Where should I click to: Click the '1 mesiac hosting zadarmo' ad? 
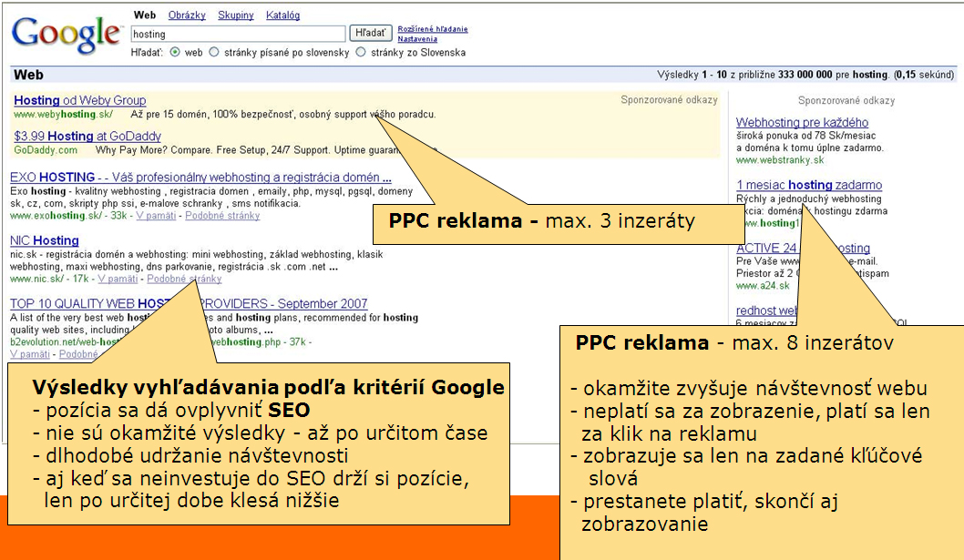tap(809, 185)
